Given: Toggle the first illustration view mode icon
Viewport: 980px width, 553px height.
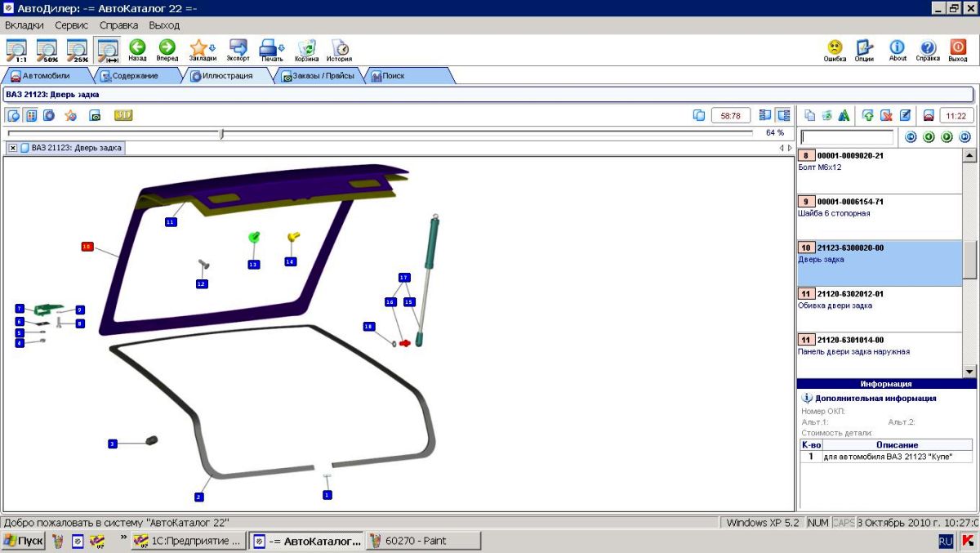Looking at the screenshot, I should (x=14, y=115).
